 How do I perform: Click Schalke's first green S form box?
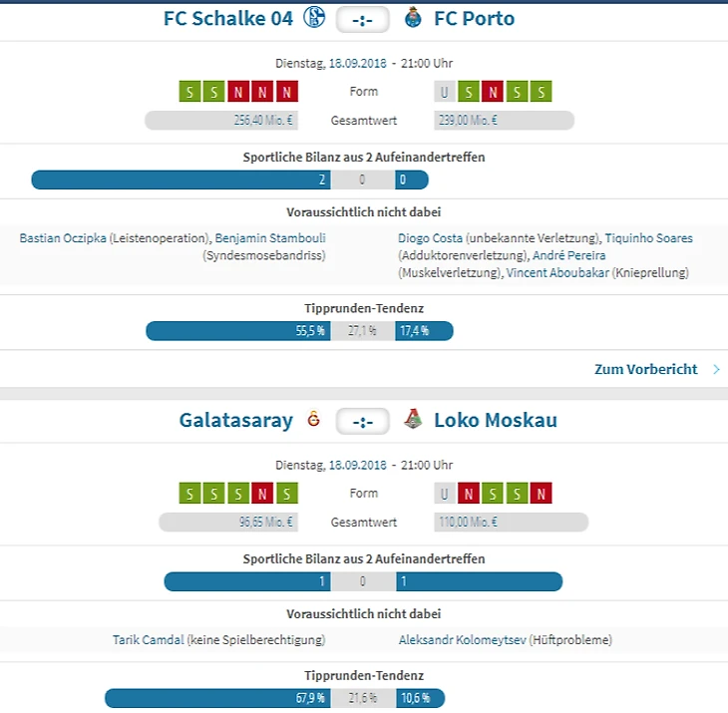point(190,93)
